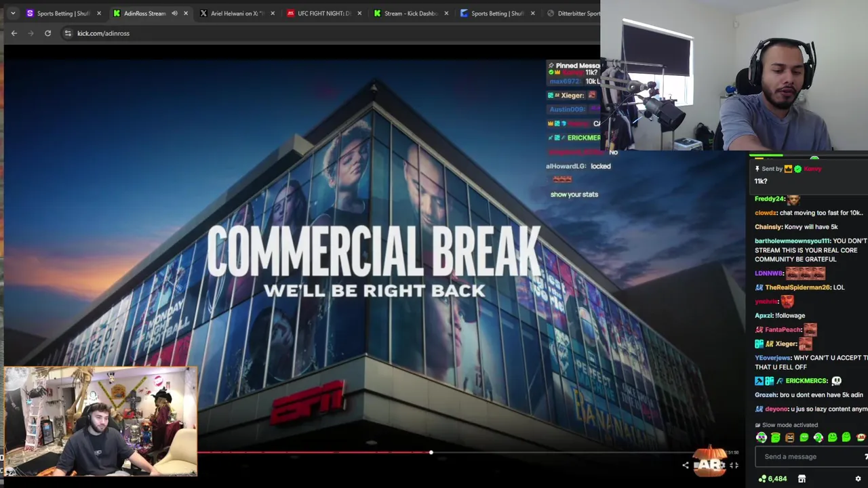Open the channel points shop icon

802,479
